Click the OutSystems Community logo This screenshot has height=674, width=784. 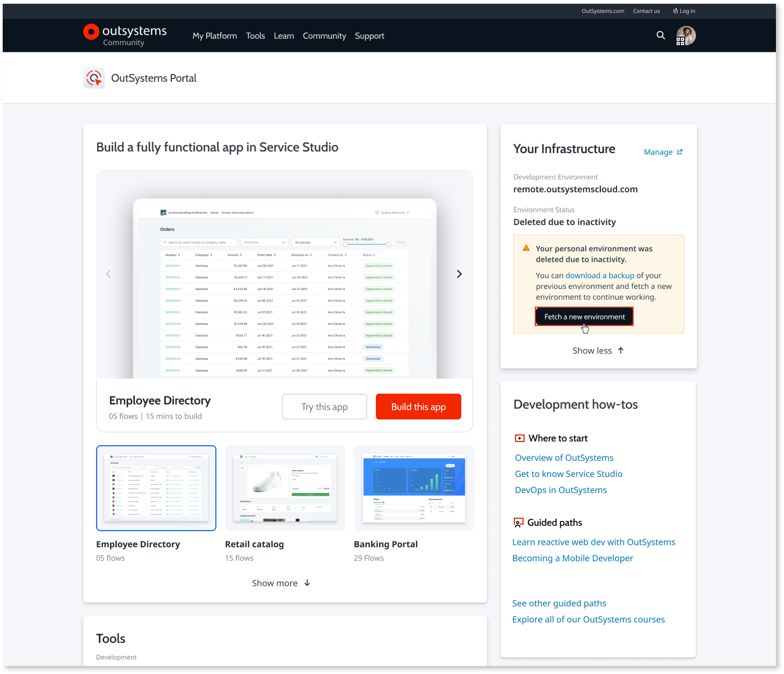tap(125, 35)
